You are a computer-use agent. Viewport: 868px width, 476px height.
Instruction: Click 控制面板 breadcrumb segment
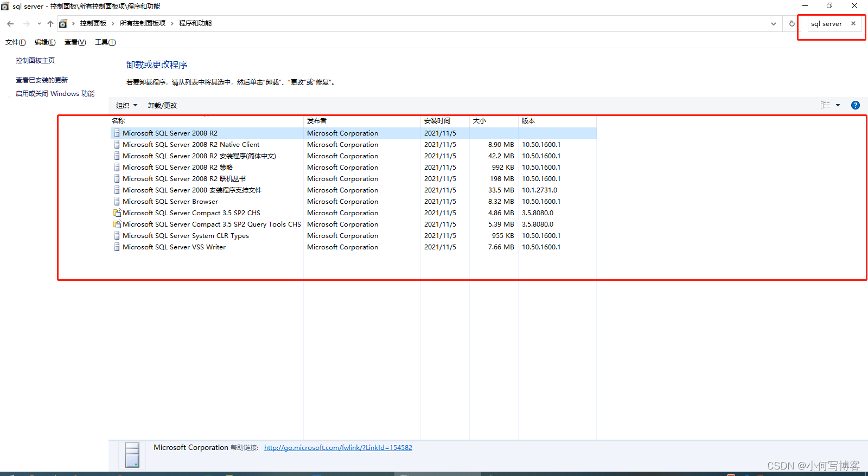93,23
